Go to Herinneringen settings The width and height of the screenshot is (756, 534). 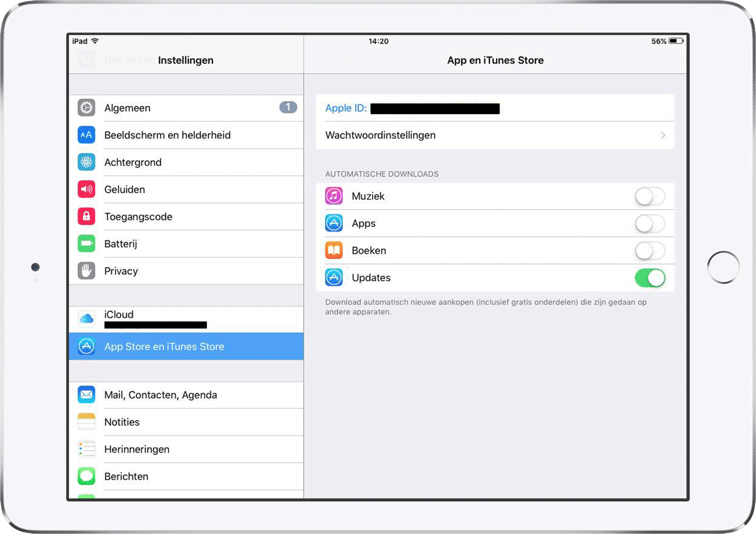pyautogui.click(x=186, y=449)
